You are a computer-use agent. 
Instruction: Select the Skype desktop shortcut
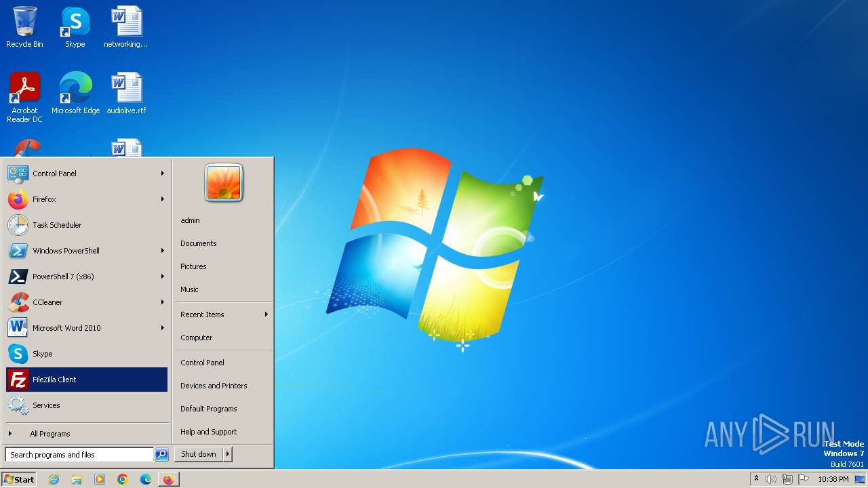[x=75, y=27]
